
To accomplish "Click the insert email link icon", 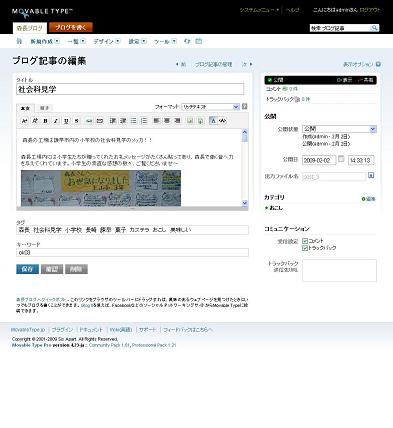I will click(99, 121).
